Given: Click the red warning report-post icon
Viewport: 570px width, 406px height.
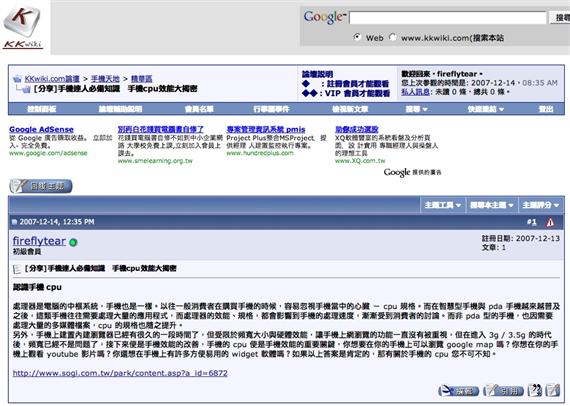Looking at the screenshot, I should pyautogui.click(x=550, y=222).
